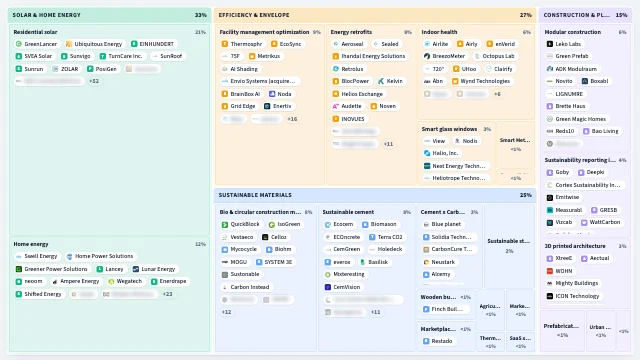Image resolution: width=640 pixels, height=360 pixels.
Task: Click the ICON Technology logo icon
Action: click(x=550, y=296)
